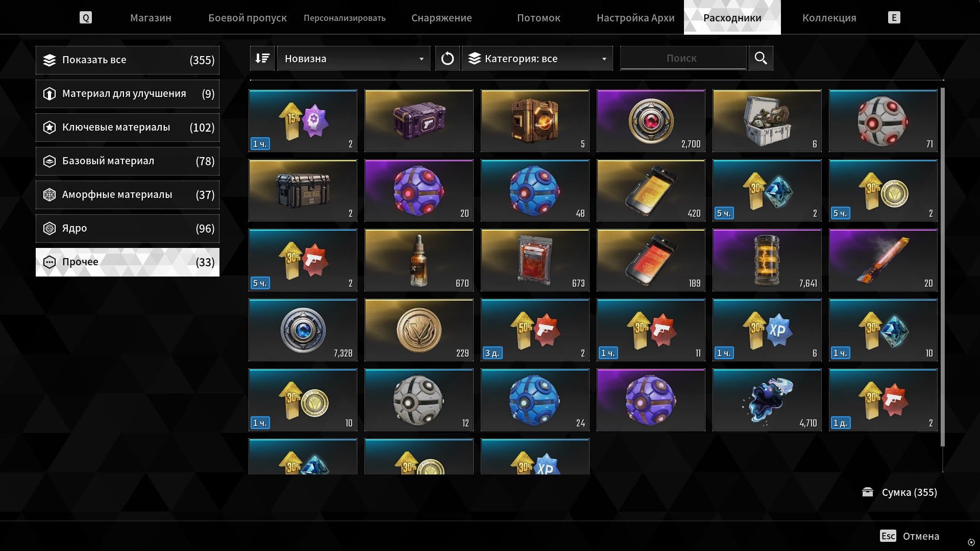980x551 pixels.
Task: Click the refresh reset filter icon
Action: pyautogui.click(x=448, y=58)
